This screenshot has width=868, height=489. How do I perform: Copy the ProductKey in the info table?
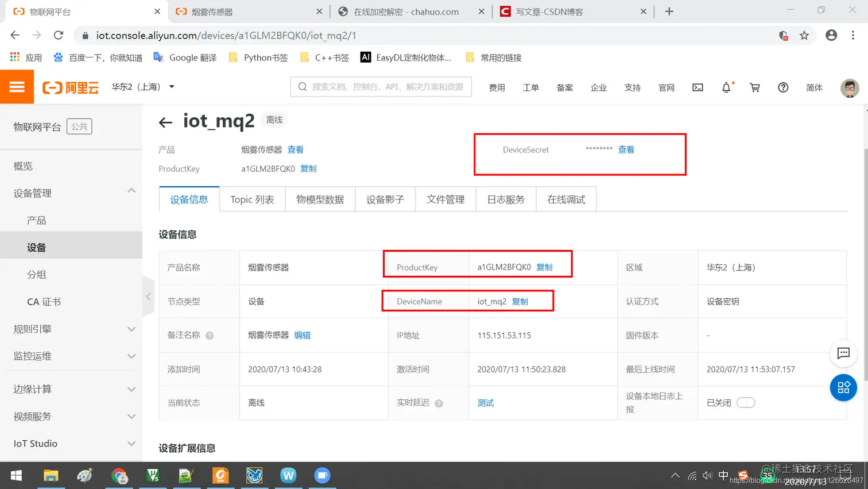click(x=544, y=267)
